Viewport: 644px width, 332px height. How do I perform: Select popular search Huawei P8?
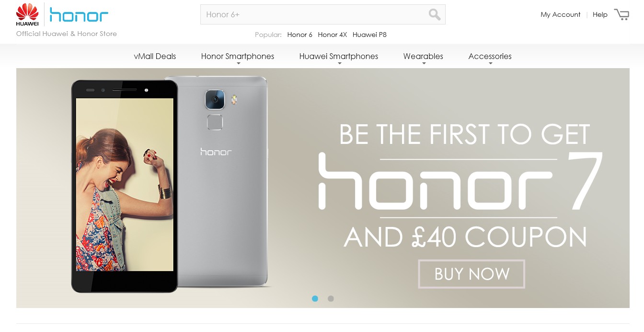coord(369,35)
